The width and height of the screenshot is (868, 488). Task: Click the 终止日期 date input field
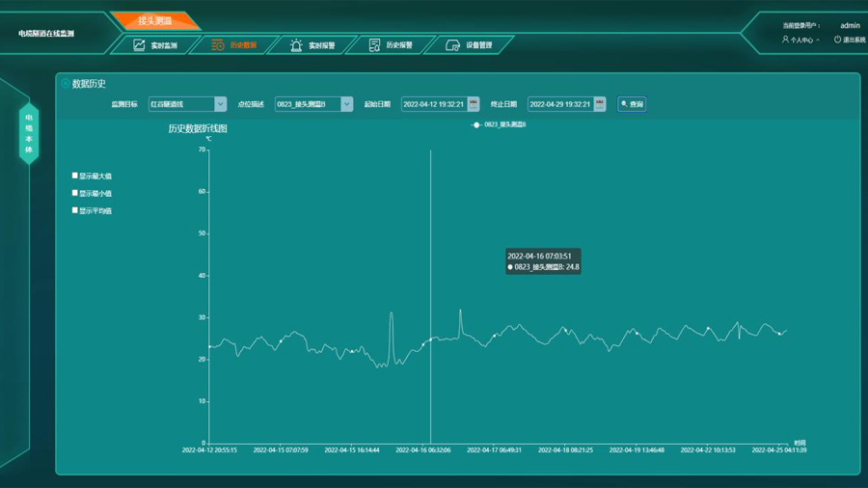point(559,104)
